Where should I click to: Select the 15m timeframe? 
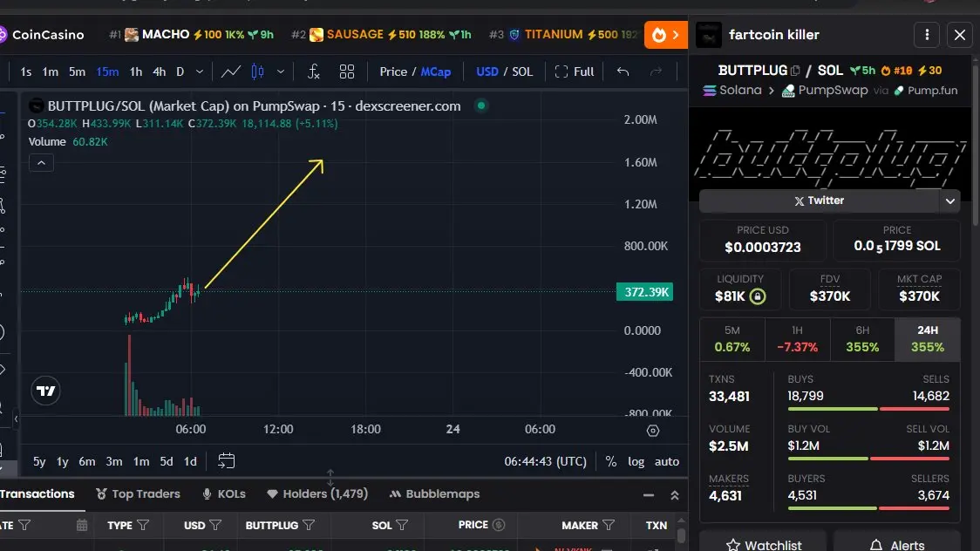point(107,71)
